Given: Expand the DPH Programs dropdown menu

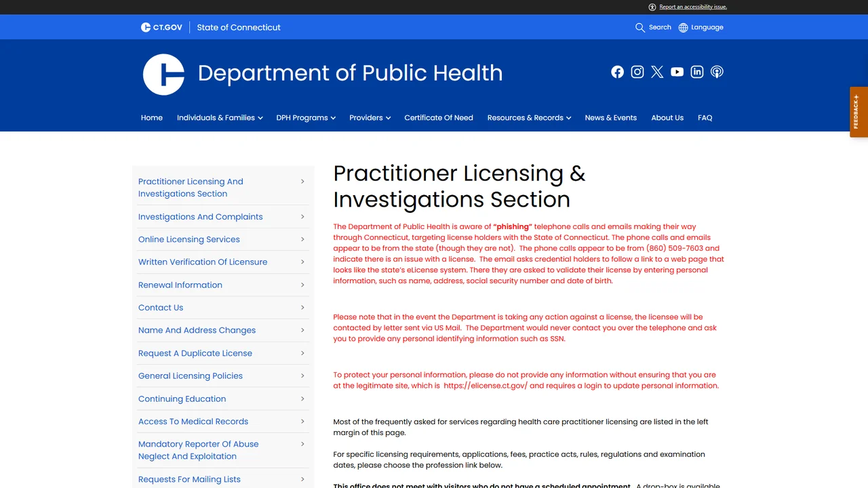Looking at the screenshot, I should coord(306,118).
